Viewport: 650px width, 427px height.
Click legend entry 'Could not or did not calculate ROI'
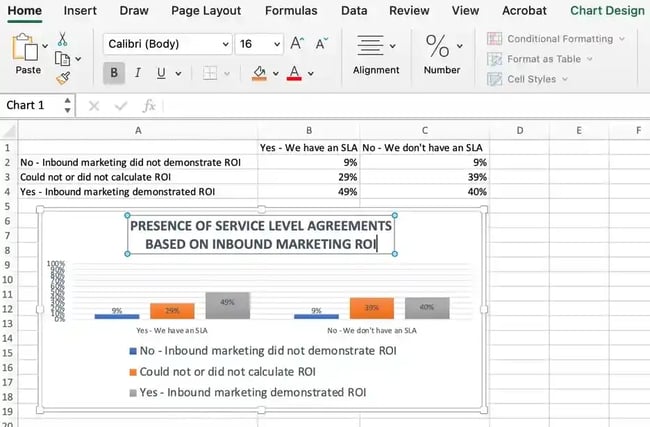point(223,372)
